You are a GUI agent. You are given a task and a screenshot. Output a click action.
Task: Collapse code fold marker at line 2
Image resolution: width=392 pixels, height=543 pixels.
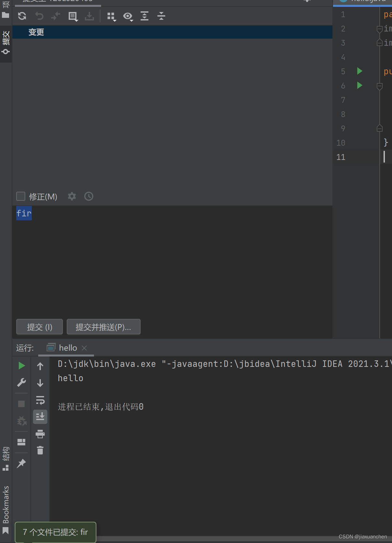pos(380,29)
